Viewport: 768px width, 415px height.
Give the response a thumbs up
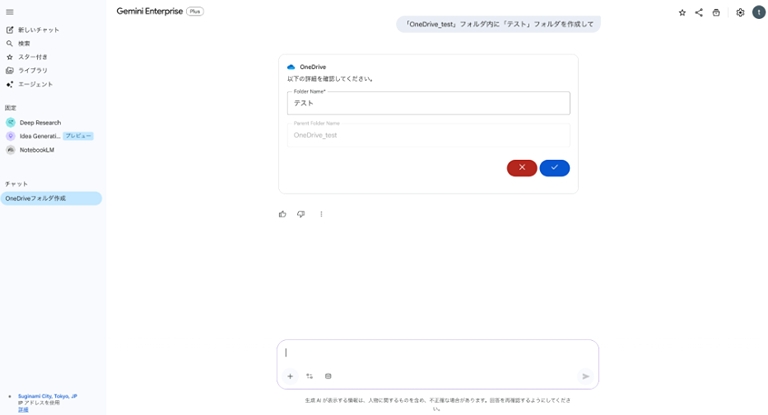(x=283, y=214)
